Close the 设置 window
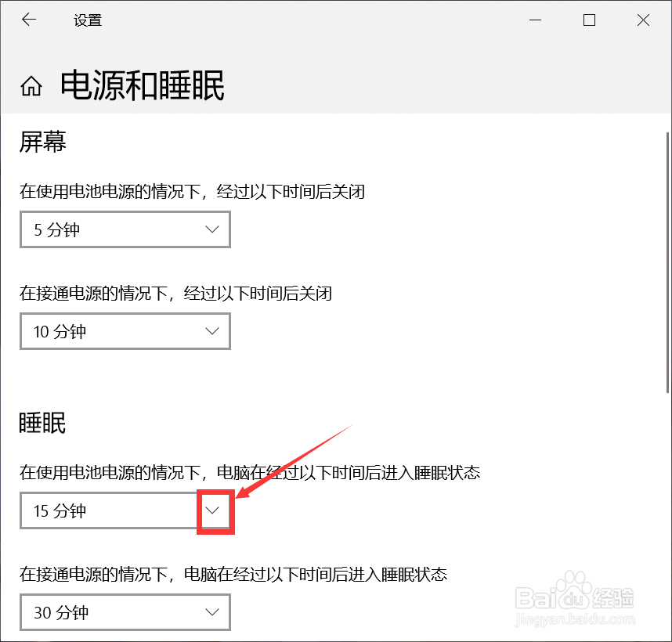The image size is (672, 642). click(643, 20)
